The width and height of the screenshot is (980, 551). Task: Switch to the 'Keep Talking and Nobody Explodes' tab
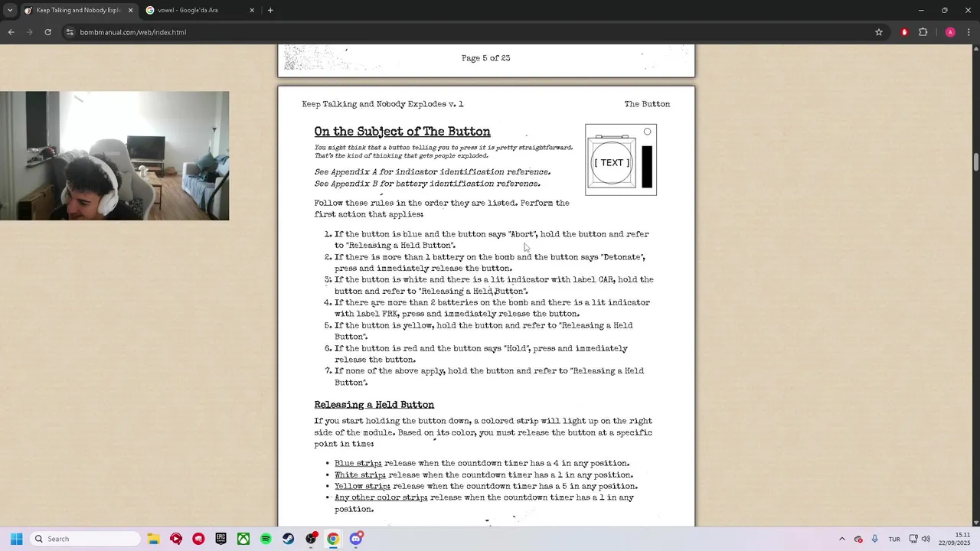79,10
